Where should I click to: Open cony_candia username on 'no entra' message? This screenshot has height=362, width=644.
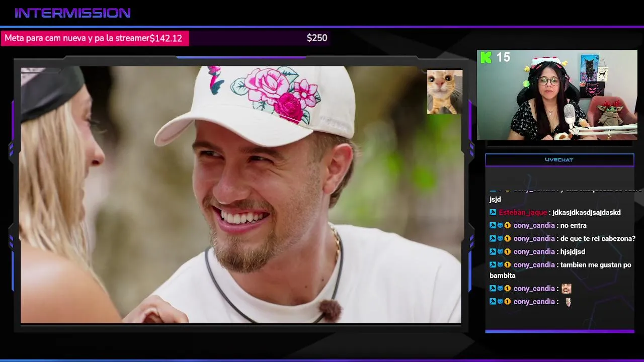click(534, 226)
